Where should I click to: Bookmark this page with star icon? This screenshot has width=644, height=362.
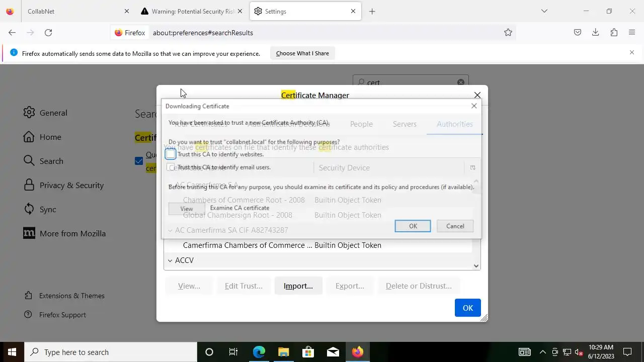tap(508, 32)
